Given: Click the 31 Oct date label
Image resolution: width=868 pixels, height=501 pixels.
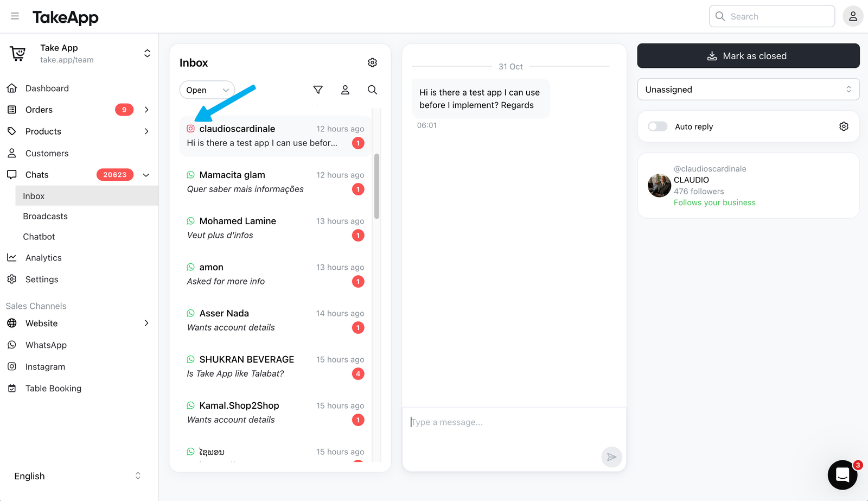Looking at the screenshot, I should coord(510,66).
